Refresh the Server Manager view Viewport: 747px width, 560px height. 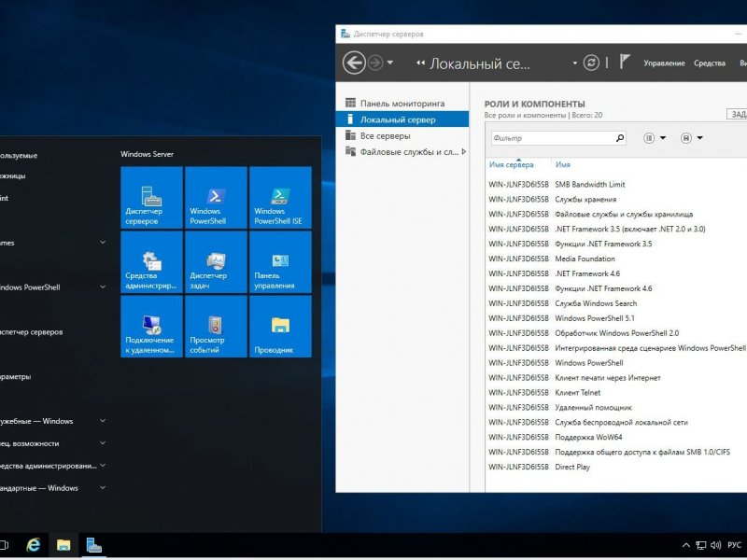(591, 63)
